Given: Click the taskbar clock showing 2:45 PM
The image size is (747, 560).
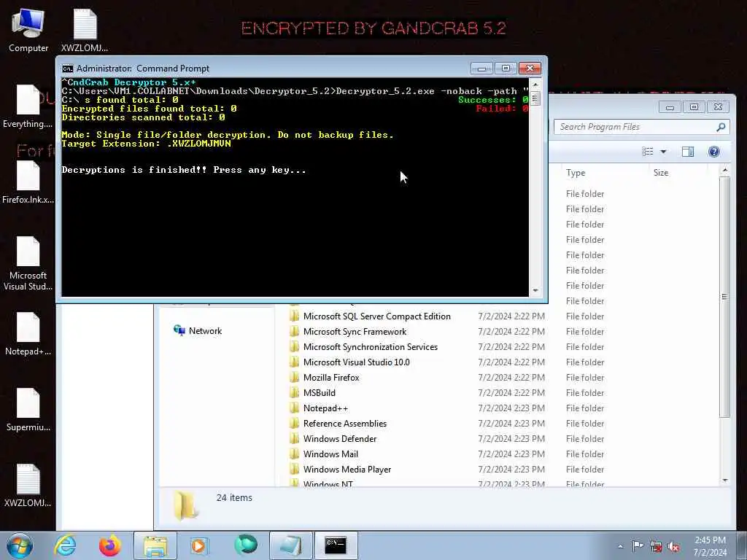Looking at the screenshot, I should (710, 545).
